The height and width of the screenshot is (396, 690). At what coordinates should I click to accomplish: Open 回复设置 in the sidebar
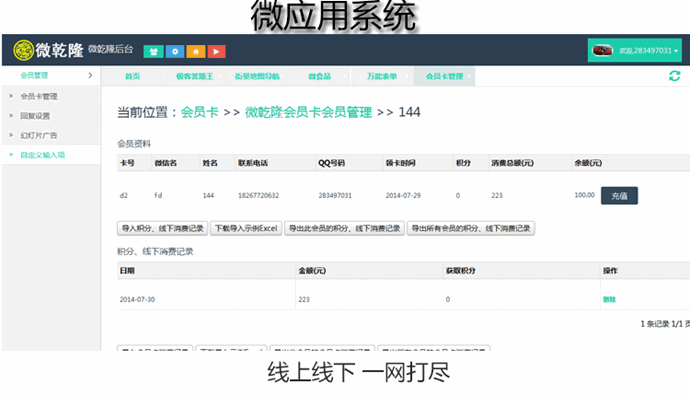(35, 116)
